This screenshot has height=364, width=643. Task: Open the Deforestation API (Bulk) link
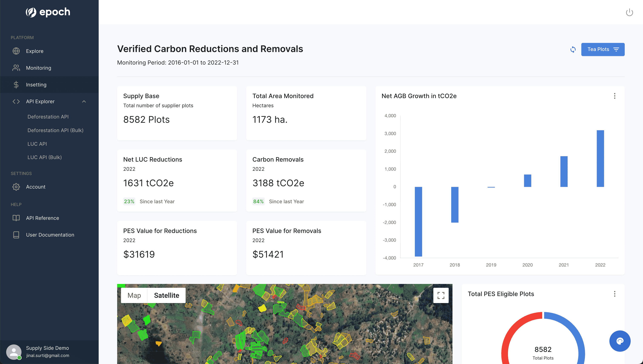click(x=55, y=130)
